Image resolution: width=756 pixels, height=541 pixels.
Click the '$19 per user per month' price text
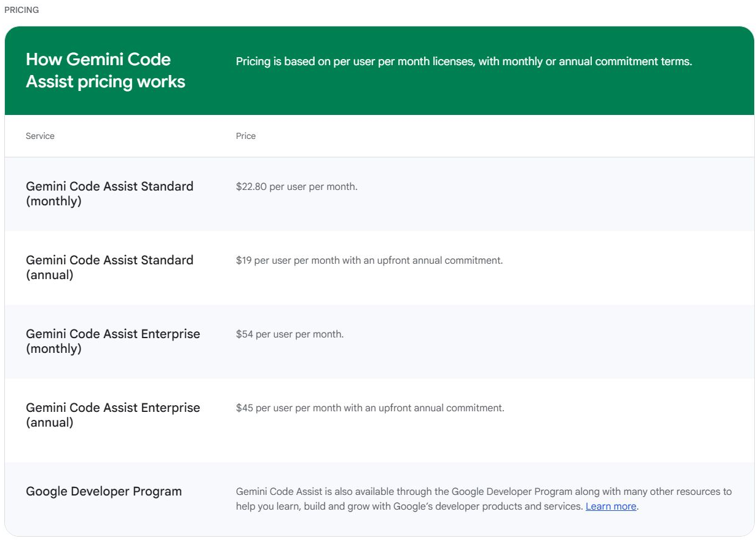369,260
